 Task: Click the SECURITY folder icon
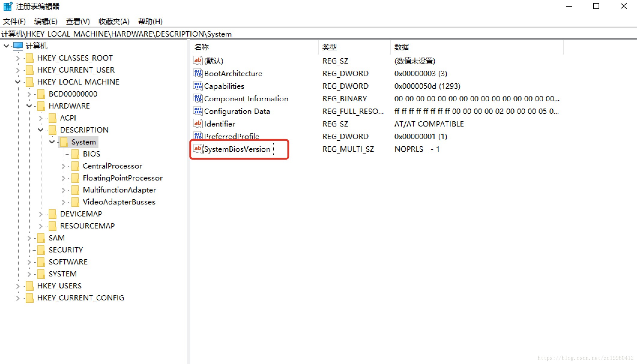pos(41,250)
